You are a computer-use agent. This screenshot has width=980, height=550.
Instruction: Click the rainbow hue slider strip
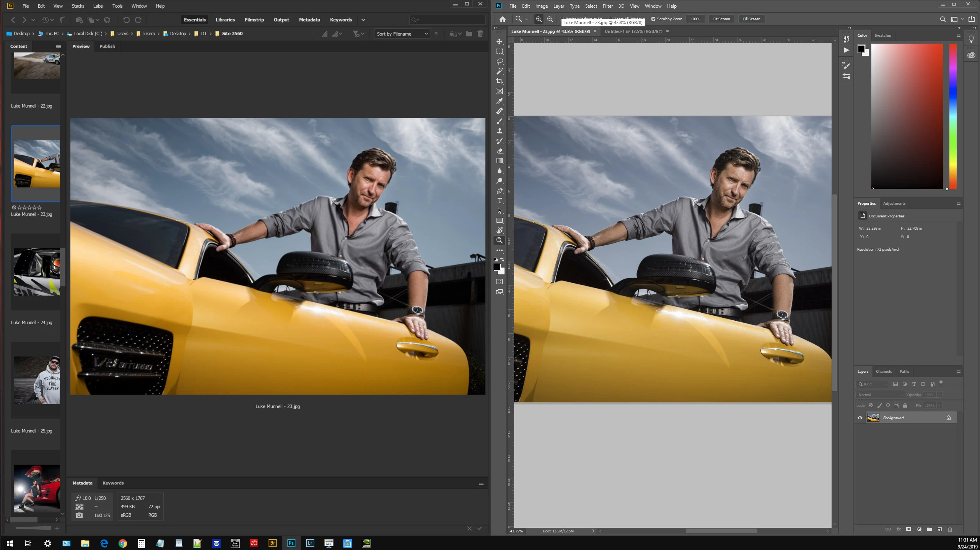pyautogui.click(x=953, y=116)
